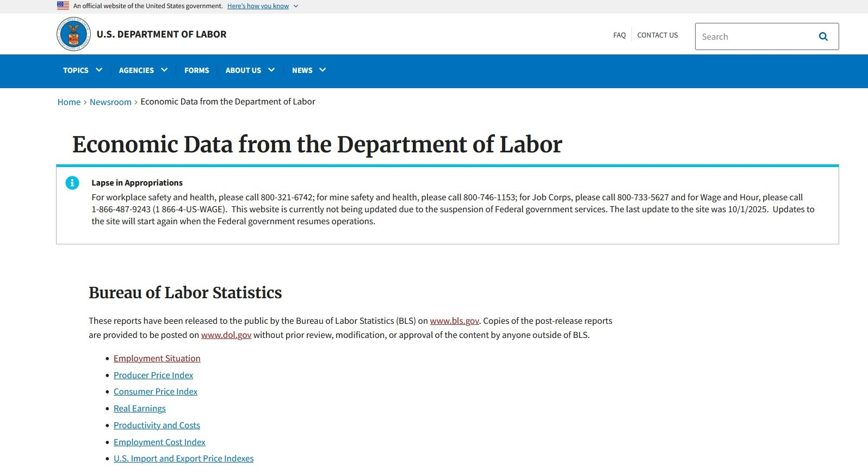The height and width of the screenshot is (474, 868).
Task: Open the Producer Price Index link
Action: pyautogui.click(x=153, y=375)
